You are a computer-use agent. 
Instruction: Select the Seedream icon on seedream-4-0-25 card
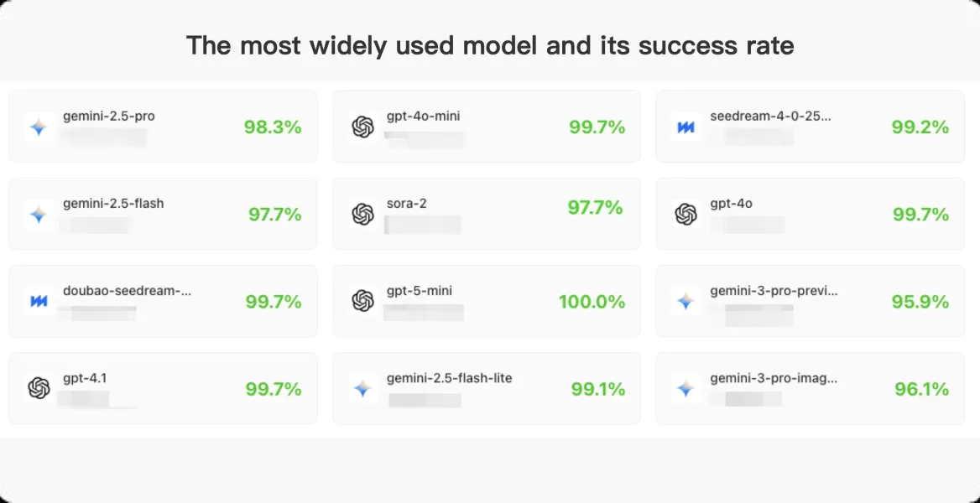(x=685, y=127)
